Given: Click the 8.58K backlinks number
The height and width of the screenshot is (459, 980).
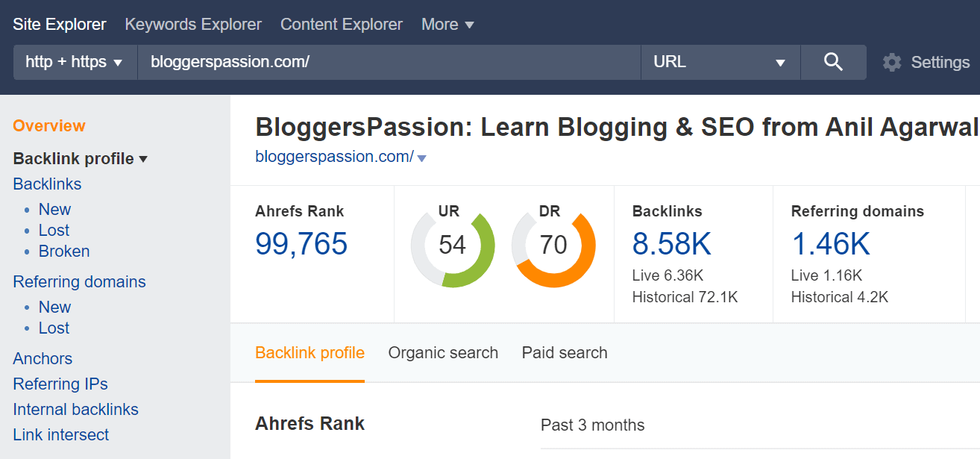Looking at the screenshot, I should (x=671, y=244).
